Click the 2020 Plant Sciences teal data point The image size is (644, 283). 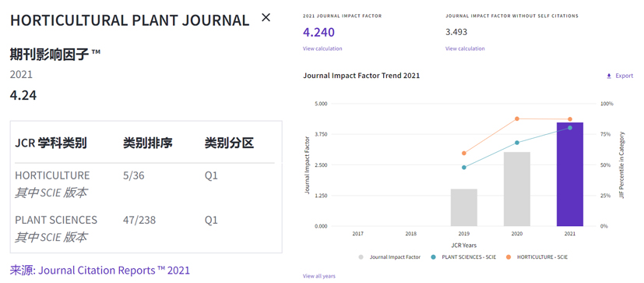pyautogui.click(x=517, y=143)
